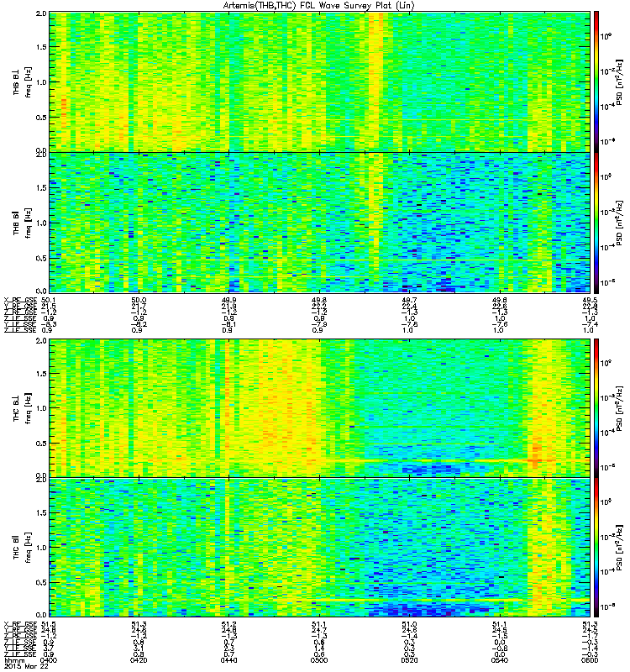Click the 1.5 frequency tick on the THB B∥ panel
Screen dimensions: 630x672
[x=41, y=187]
